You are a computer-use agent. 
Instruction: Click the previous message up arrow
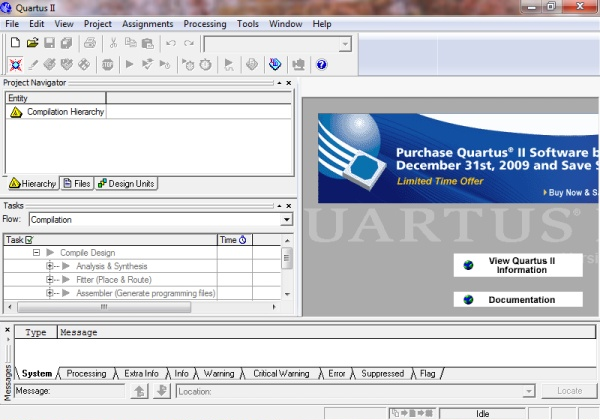(x=139, y=391)
